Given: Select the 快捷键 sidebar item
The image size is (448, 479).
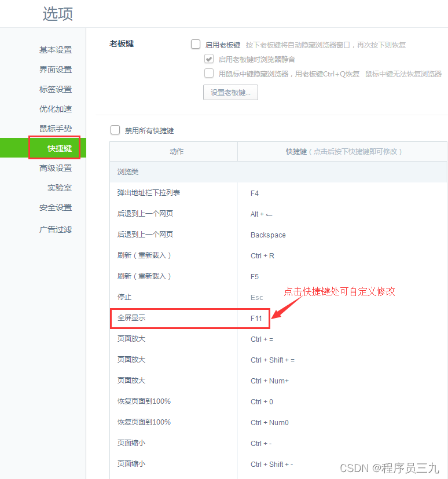Looking at the screenshot, I should pos(43,148).
